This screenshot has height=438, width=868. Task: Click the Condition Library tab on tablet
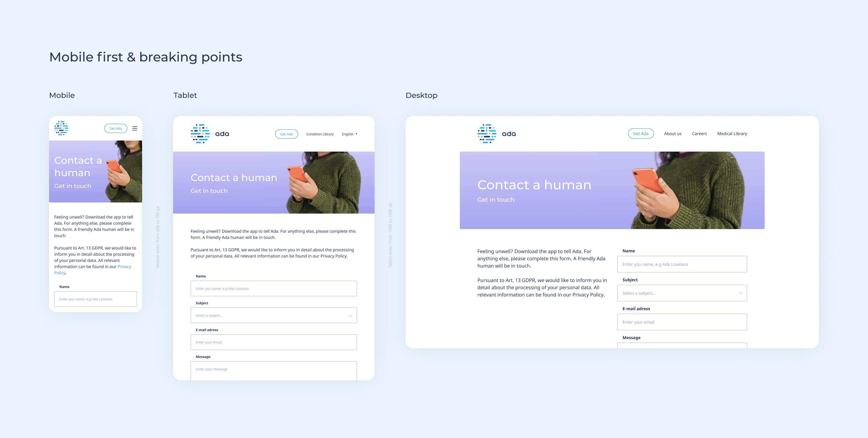(x=320, y=134)
